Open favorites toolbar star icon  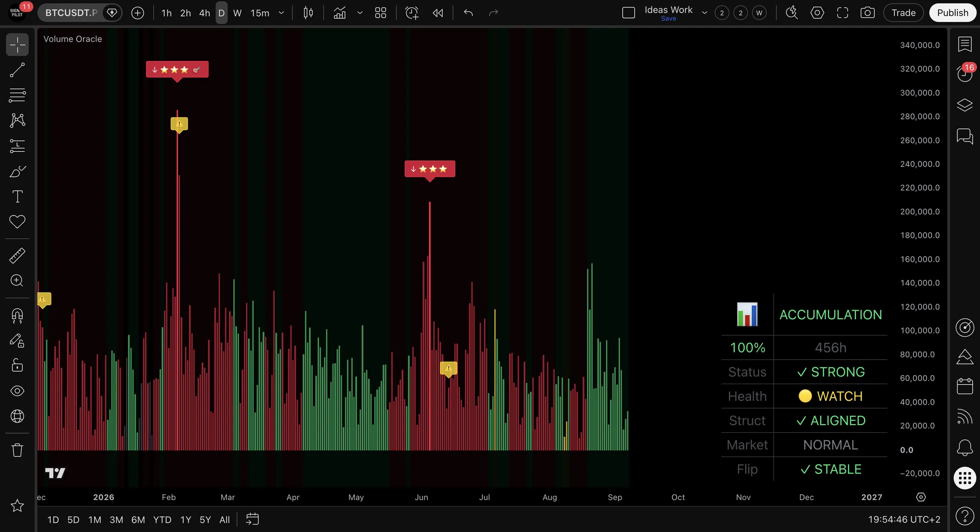[x=17, y=506]
